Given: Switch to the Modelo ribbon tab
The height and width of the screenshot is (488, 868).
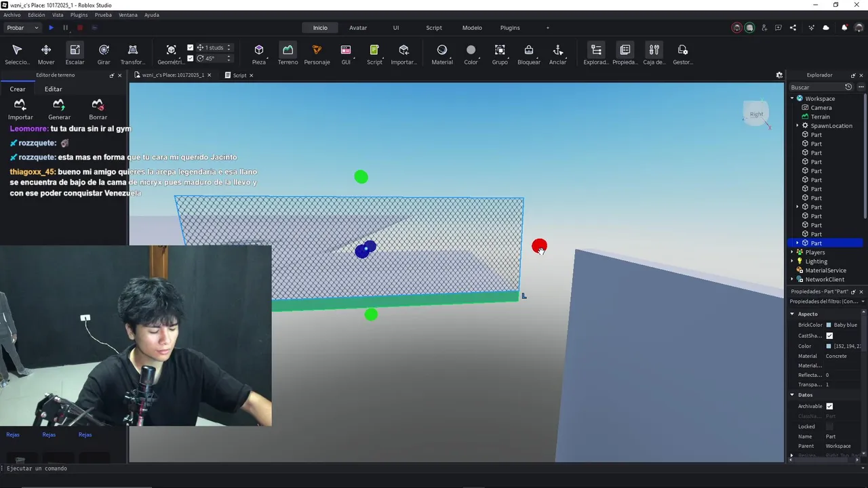Looking at the screenshot, I should tap(472, 28).
